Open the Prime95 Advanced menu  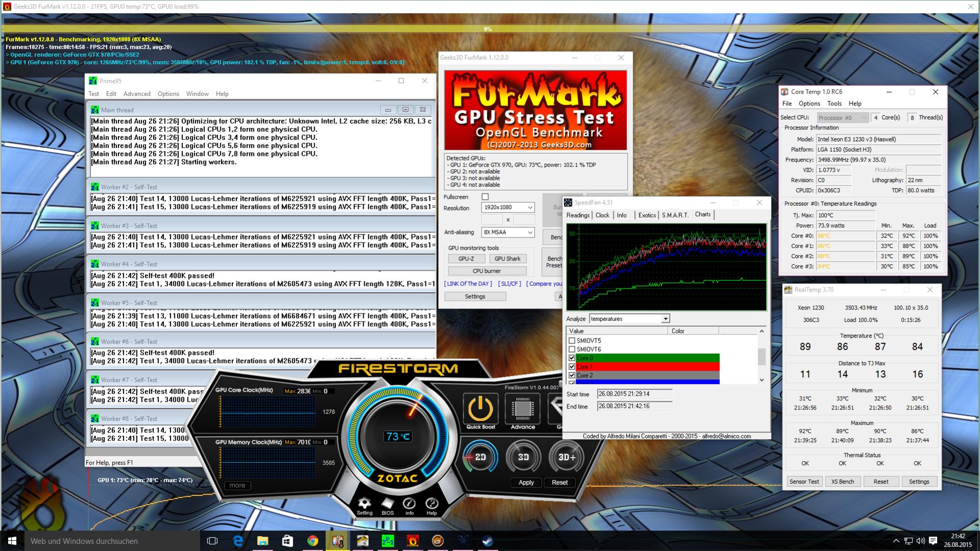click(x=137, y=94)
